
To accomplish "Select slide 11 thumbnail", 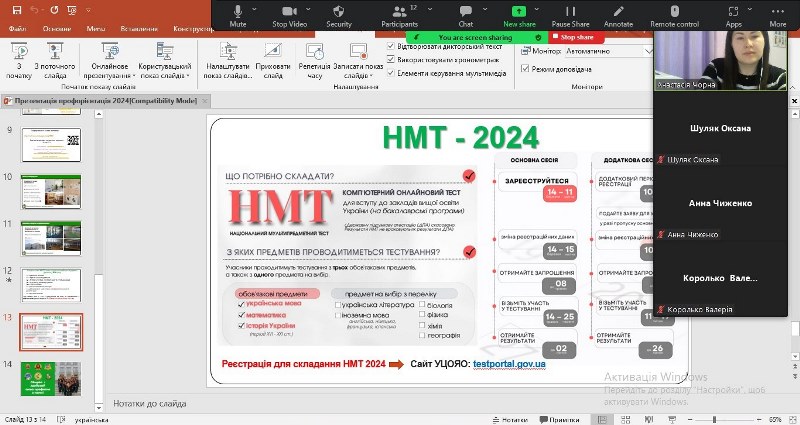I will 51,238.
